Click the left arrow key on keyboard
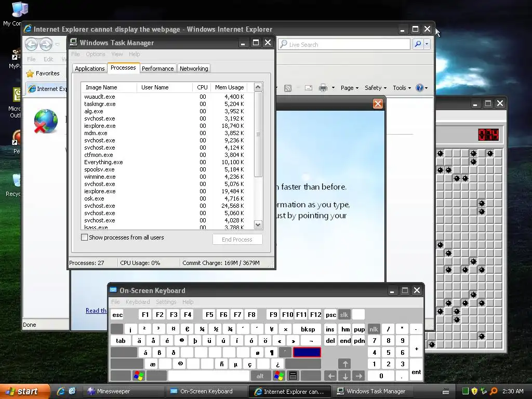Image resolution: width=532 pixels, height=399 pixels. click(331, 376)
